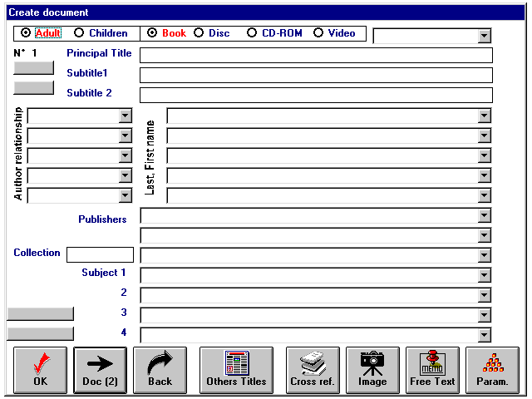Screen dimensions: 532x399
Task: Select the CD-ROM radio option
Action: point(252,33)
